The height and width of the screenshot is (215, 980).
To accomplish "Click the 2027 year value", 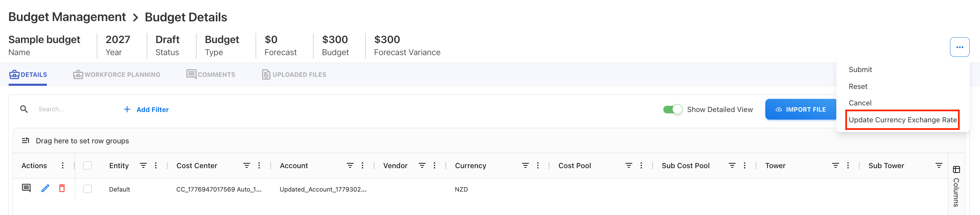I will click(x=118, y=40).
